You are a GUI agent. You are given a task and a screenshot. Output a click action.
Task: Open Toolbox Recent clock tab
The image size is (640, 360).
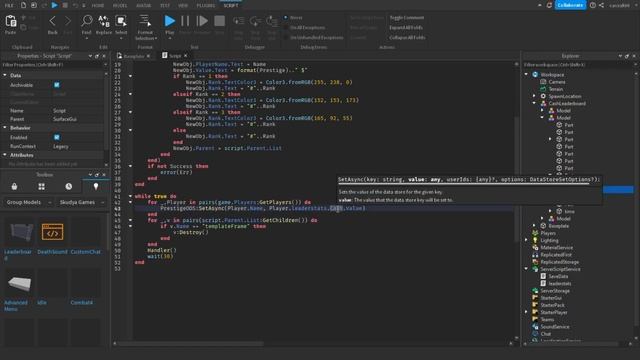(69, 187)
